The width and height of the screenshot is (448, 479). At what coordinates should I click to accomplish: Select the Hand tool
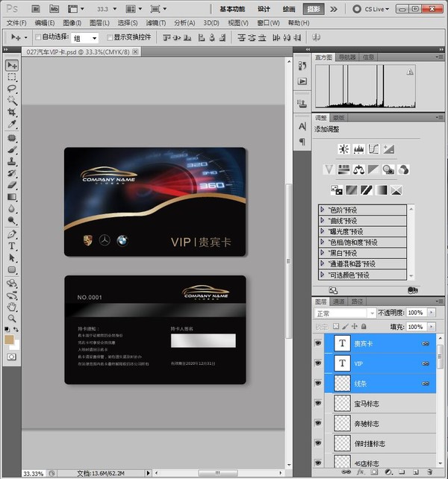tap(12, 307)
